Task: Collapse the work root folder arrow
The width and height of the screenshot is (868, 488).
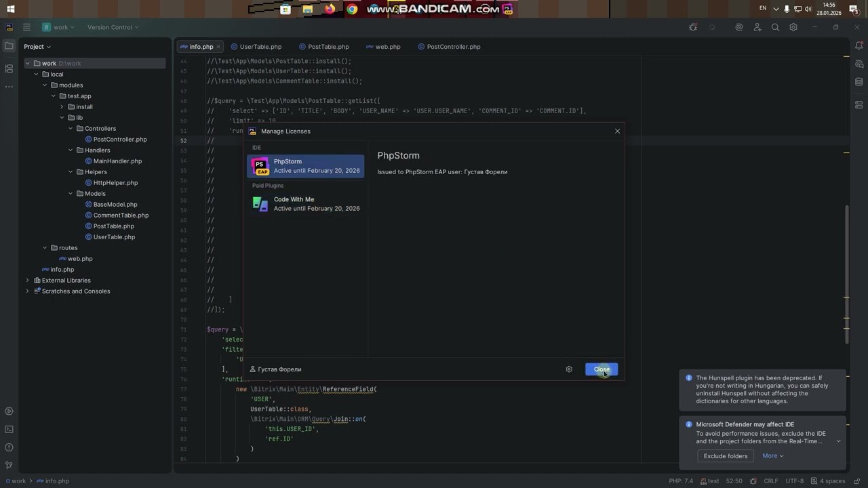Action: [x=28, y=63]
